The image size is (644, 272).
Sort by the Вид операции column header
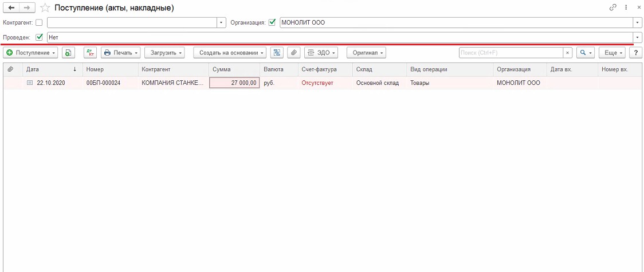450,69
